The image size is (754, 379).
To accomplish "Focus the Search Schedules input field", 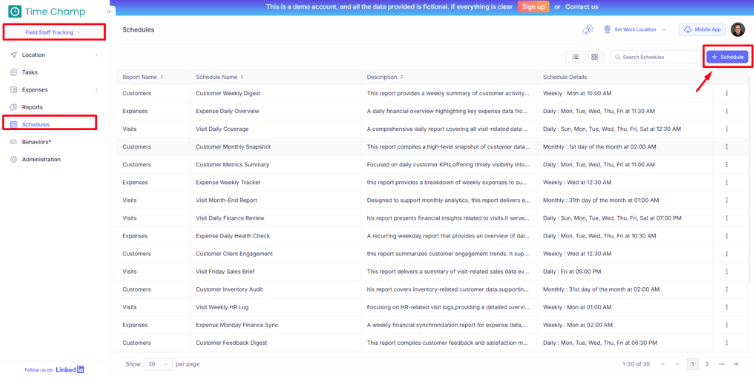I will point(656,57).
